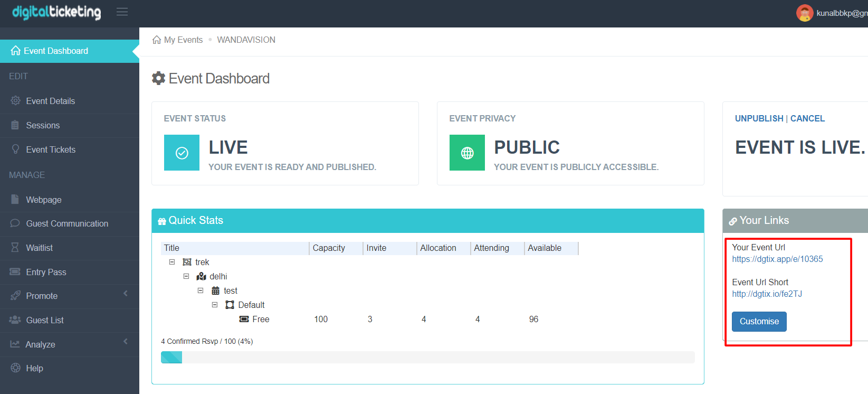Click the available value 96
The image size is (868, 394).
[533, 319]
